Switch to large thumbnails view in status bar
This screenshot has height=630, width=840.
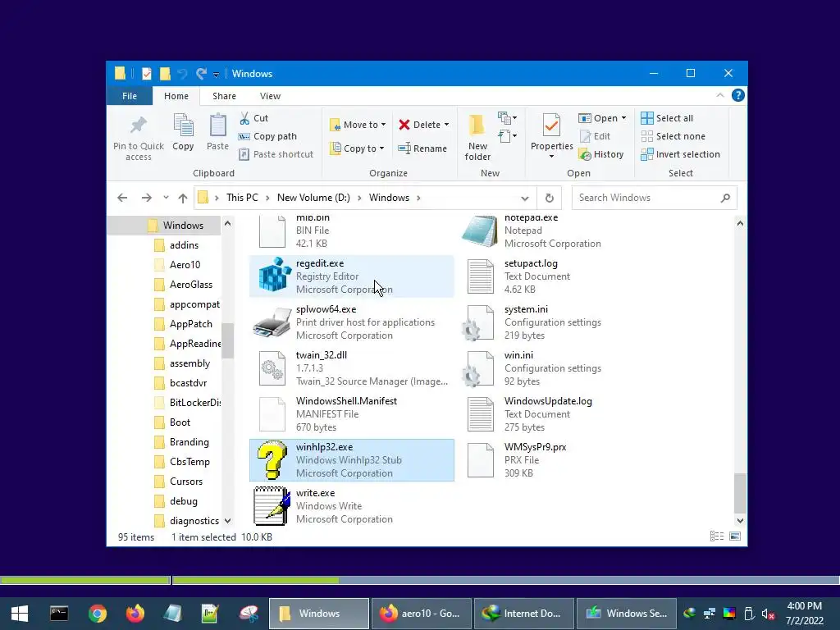(735, 536)
